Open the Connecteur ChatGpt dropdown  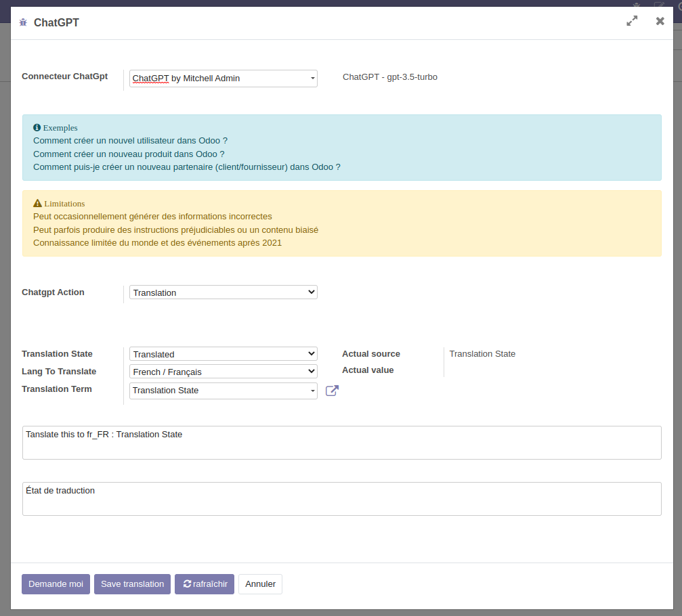223,79
